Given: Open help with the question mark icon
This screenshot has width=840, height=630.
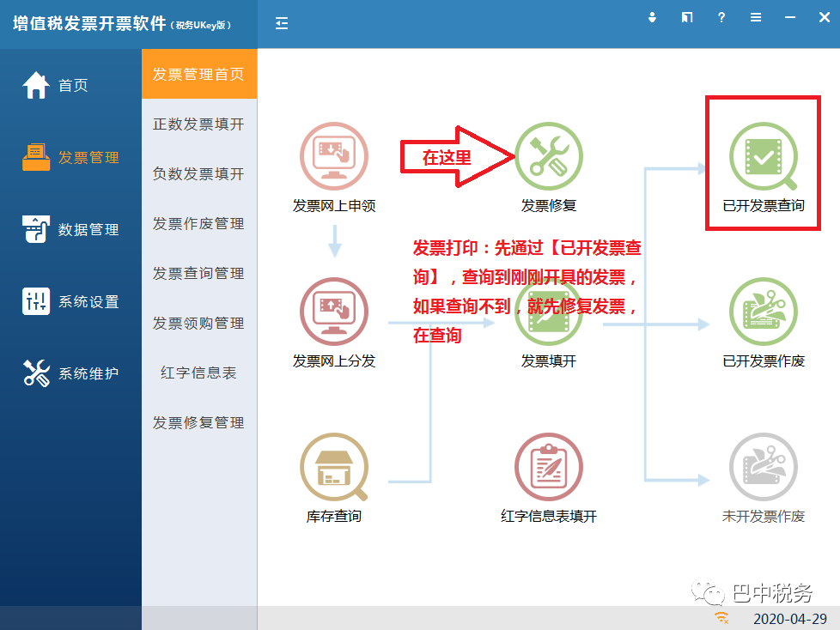Looking at the screenshot, I should (x=721, y=17).
